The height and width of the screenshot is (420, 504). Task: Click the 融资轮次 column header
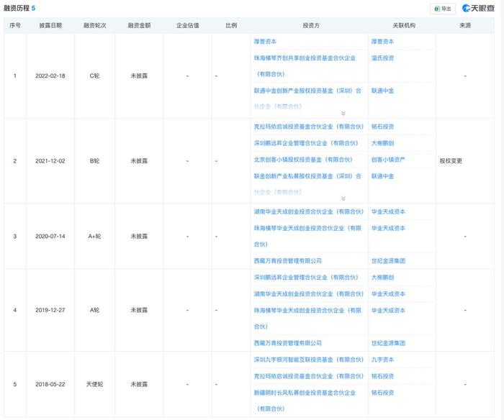95,25
